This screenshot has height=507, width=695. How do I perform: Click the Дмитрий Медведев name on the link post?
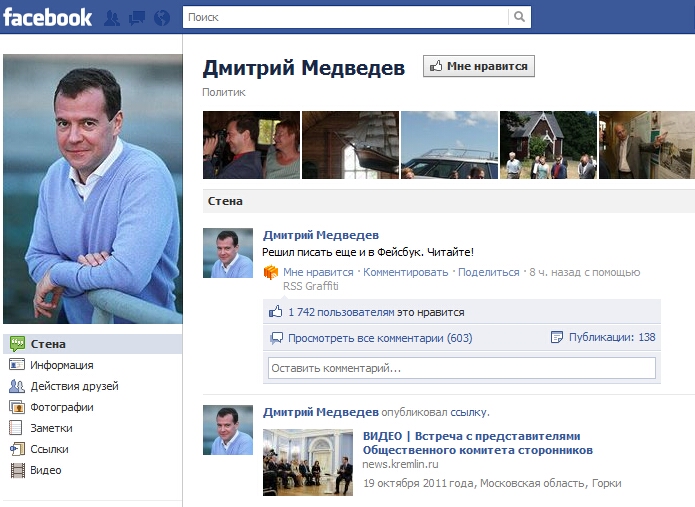tap(321, 412)
